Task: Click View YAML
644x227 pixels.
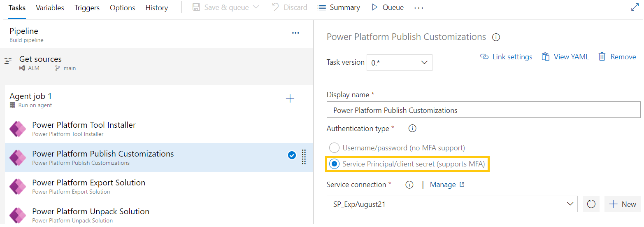Action: (565, 57)
